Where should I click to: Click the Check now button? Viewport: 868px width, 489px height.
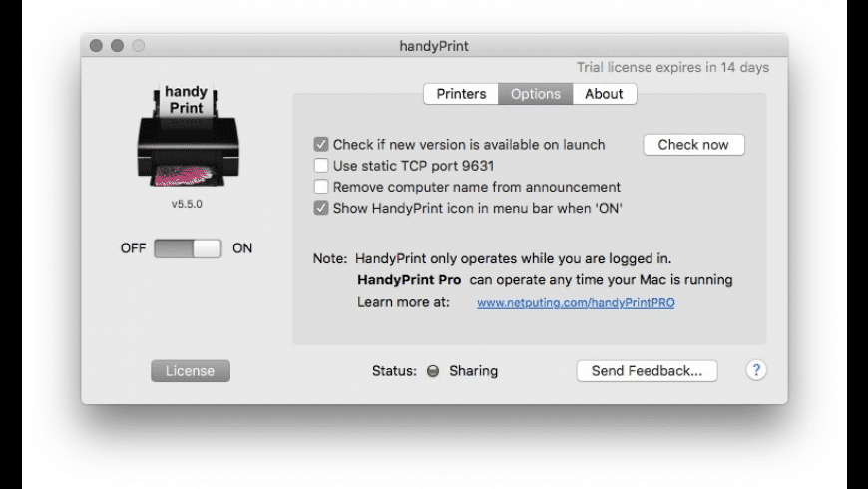(x=693, y=145)
